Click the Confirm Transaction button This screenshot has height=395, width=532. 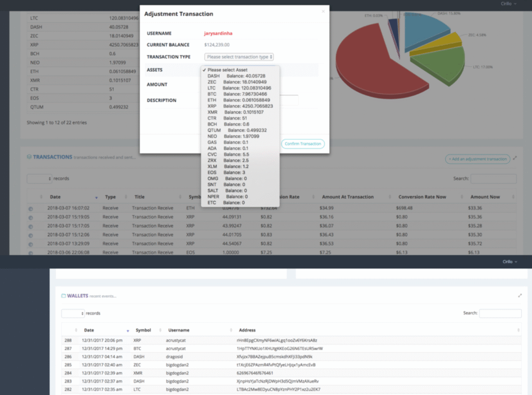(303, 144)
